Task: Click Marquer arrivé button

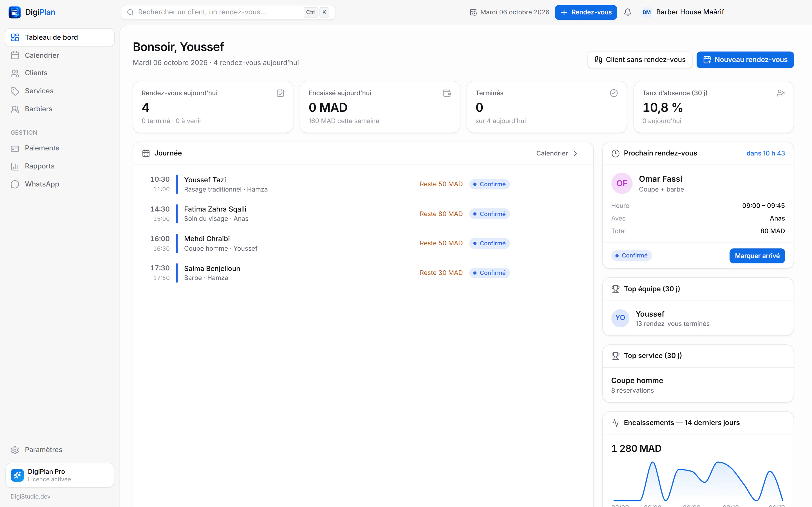Action: [x=757, y=256]
